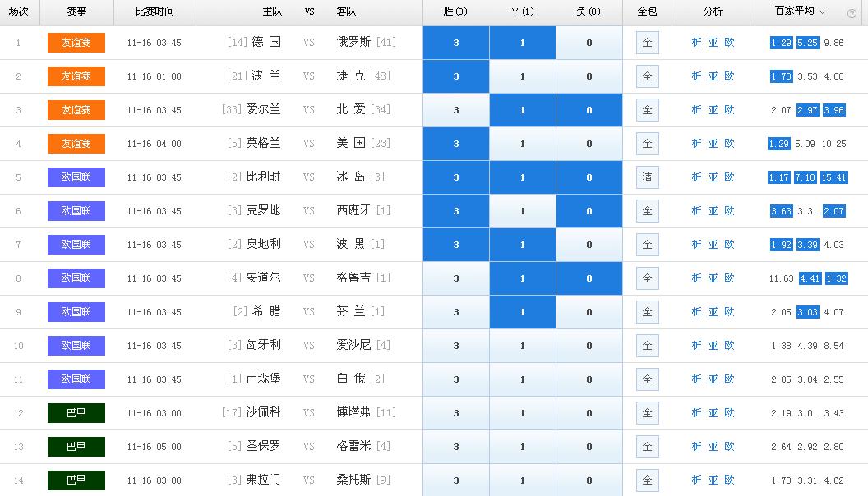Click 全 button for 波兰 match
The image size is (868, 496).
pyautogui.click(x=647, y=76)
